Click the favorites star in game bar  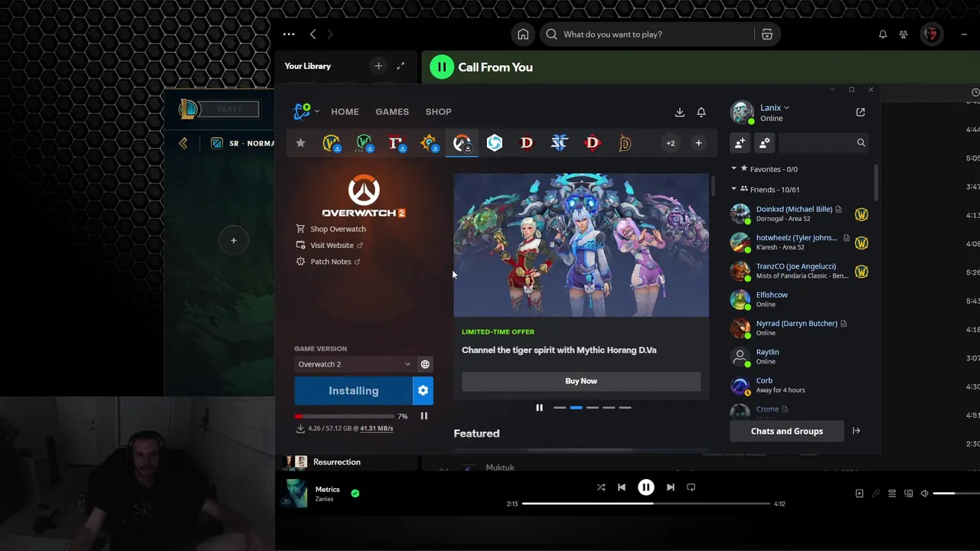[300, 143]
